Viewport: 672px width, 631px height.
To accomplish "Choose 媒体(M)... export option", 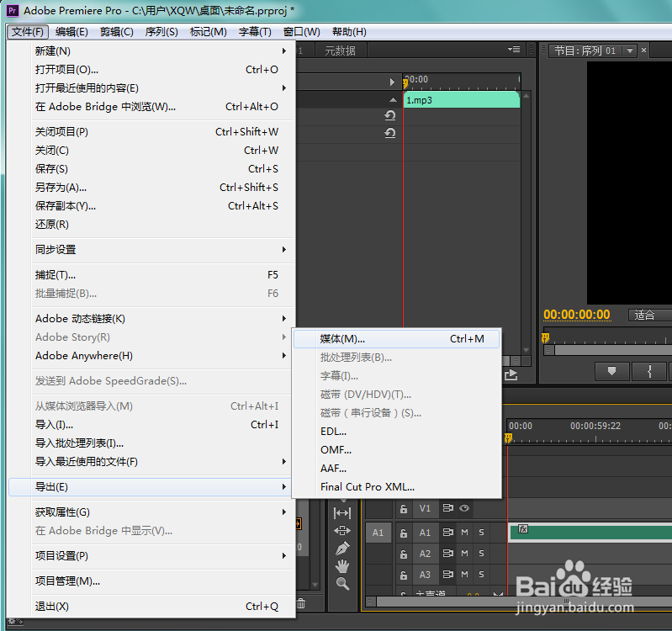I will 396,339.
